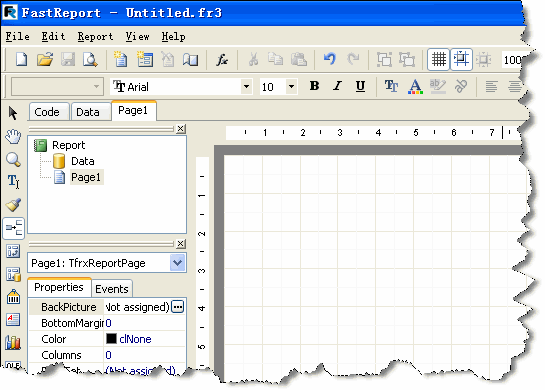The image size is (545, 390).
Task: Open the Variables fx icon
Action: click(x=222, y=60)
